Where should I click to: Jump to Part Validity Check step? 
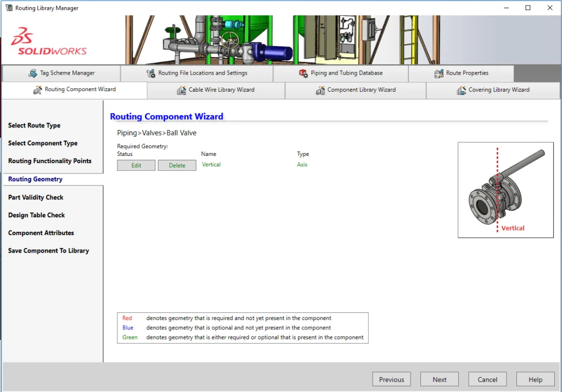coord(36,197)
